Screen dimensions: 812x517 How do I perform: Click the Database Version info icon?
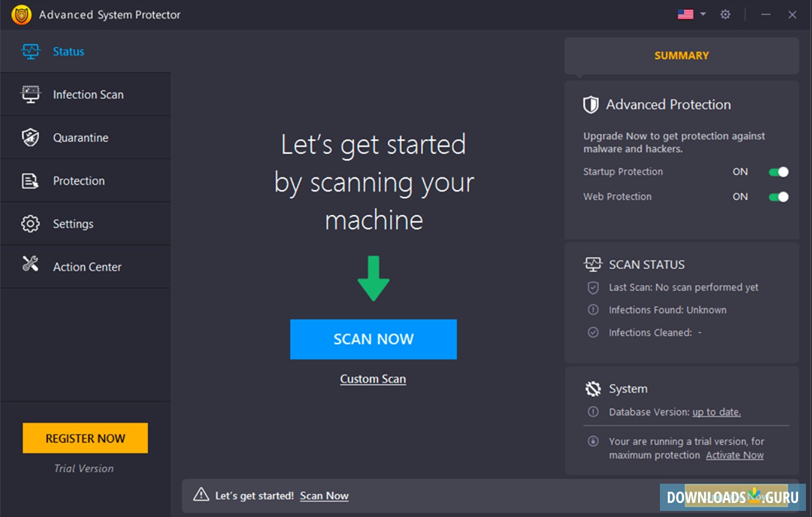click(x=593, y=412)
